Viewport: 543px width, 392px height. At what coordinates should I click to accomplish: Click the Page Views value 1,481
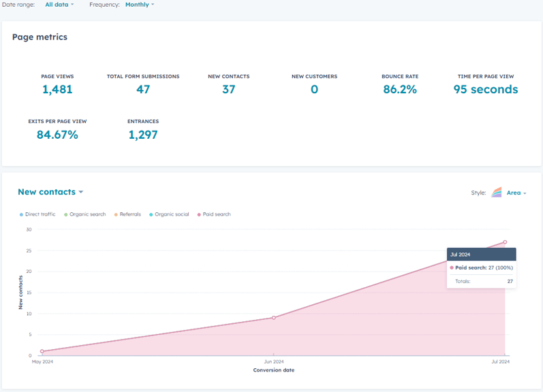click(x=57, y=89)
